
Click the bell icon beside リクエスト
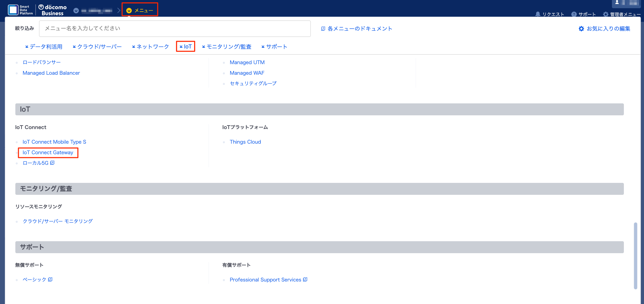(538, 14)
